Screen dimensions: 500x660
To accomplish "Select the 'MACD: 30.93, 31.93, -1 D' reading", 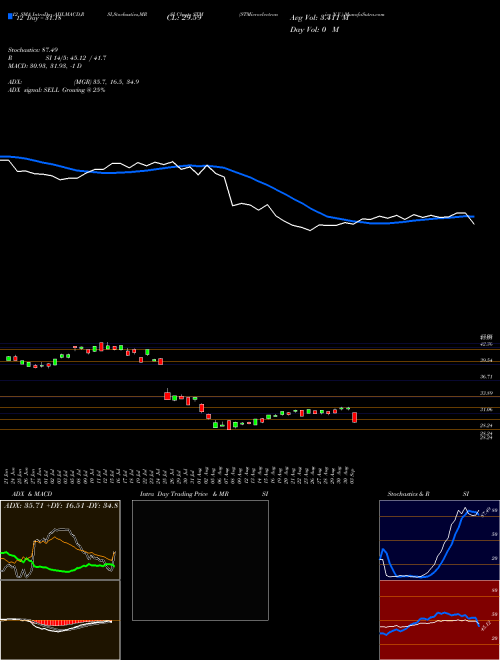I will (x=45, y=66).
